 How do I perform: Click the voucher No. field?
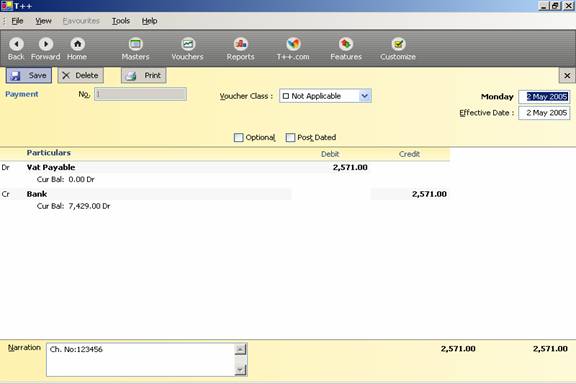pos(140,94)
